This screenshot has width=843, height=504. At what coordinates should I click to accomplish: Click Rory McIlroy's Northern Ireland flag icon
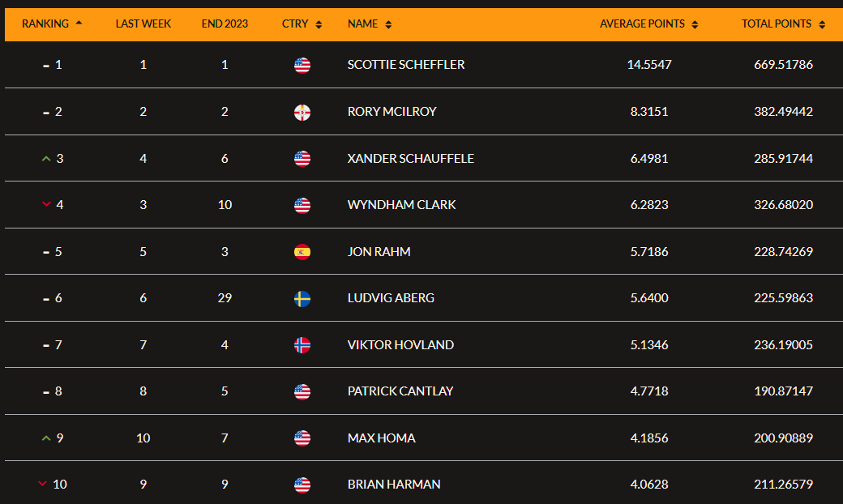(x=302, y=112)
